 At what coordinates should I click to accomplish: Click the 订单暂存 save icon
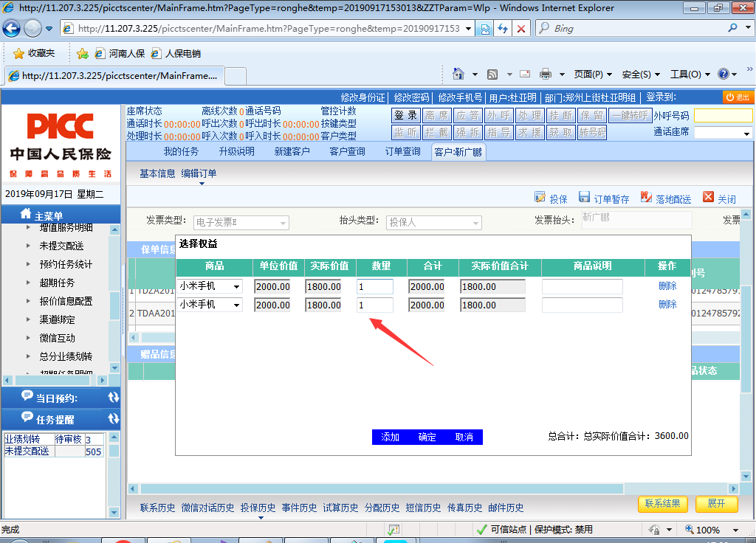coord(584,198)
